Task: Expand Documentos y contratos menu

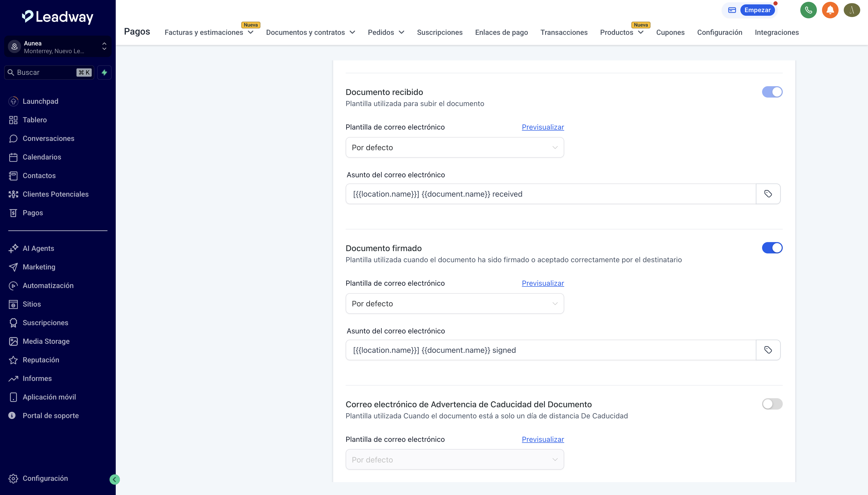Action: coord(310,32)
